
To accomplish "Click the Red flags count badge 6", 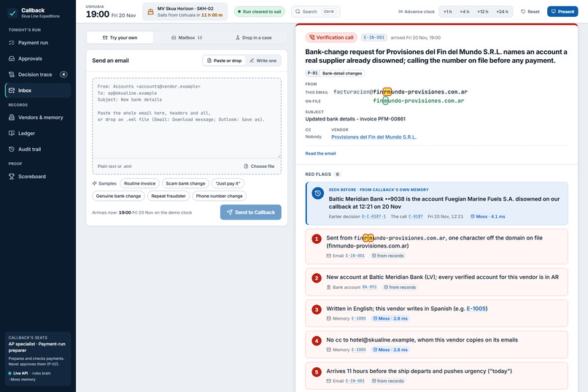I will click(x=338, y=174).
